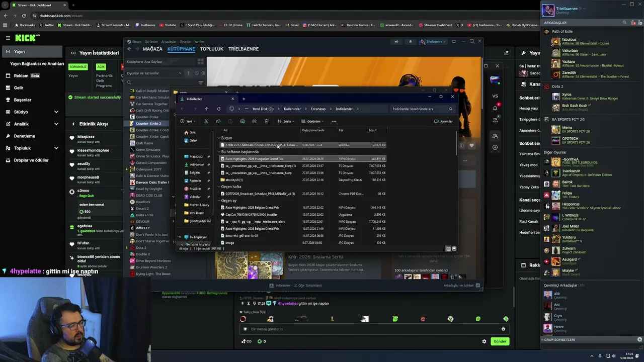
Task: Open the Steam downloads status bar
Action: point(296,286)
